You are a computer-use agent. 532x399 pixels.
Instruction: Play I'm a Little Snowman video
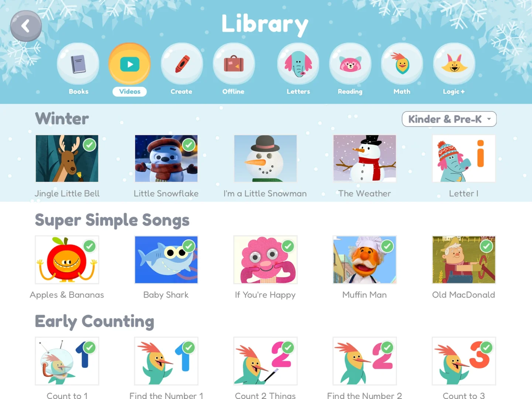[x=265, y=158]
